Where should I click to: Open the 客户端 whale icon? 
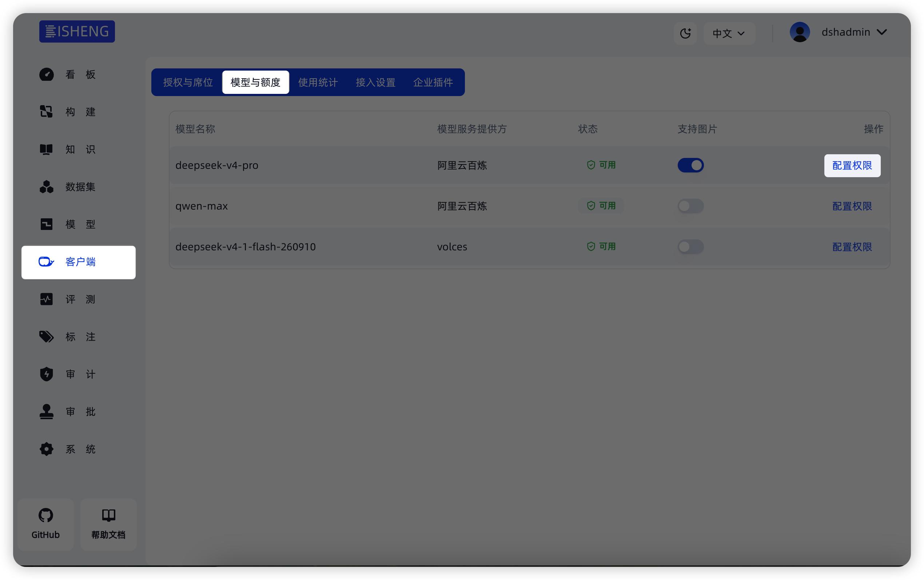(47, 262)
